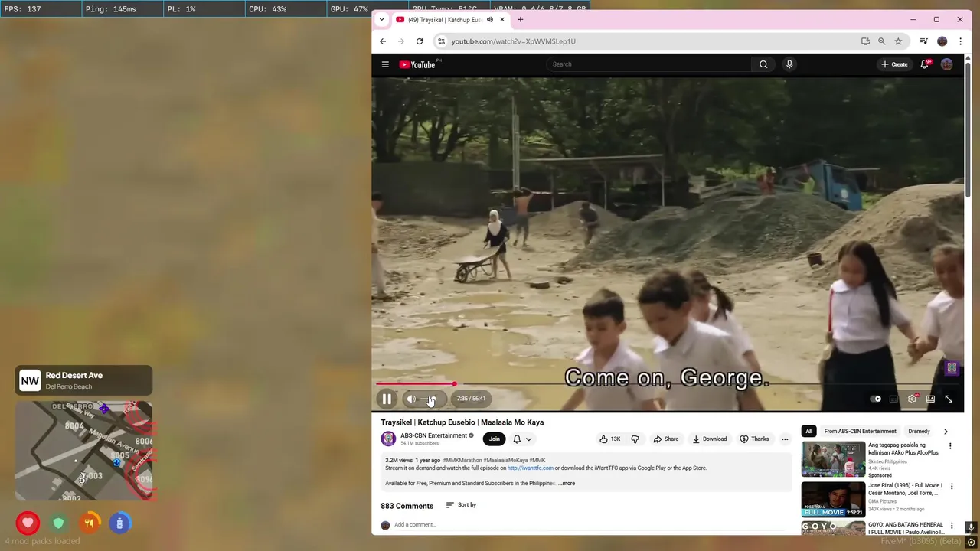Open Chrome media controls icon
The height and width of the screenshot is (551, 980).
924,41
